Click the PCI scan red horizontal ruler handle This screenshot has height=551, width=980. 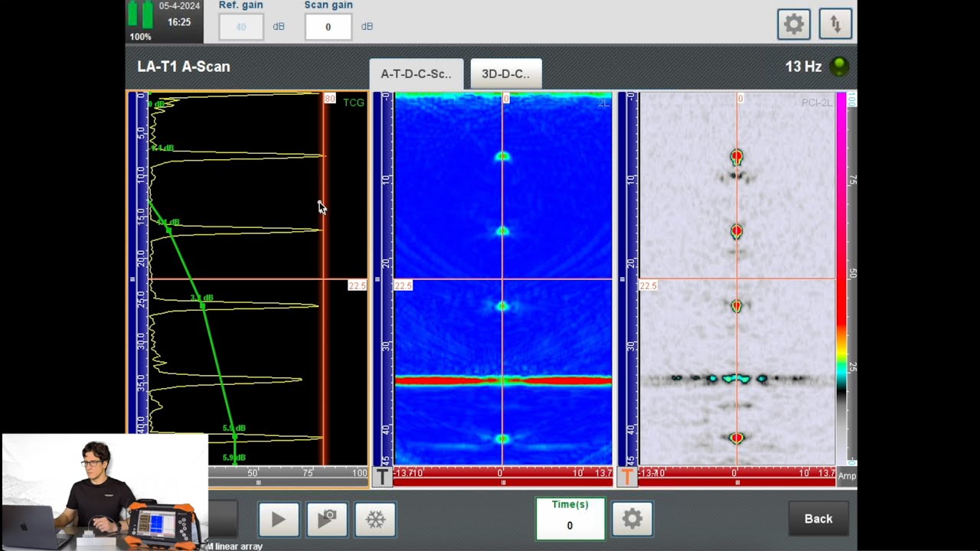coord(737,483)
